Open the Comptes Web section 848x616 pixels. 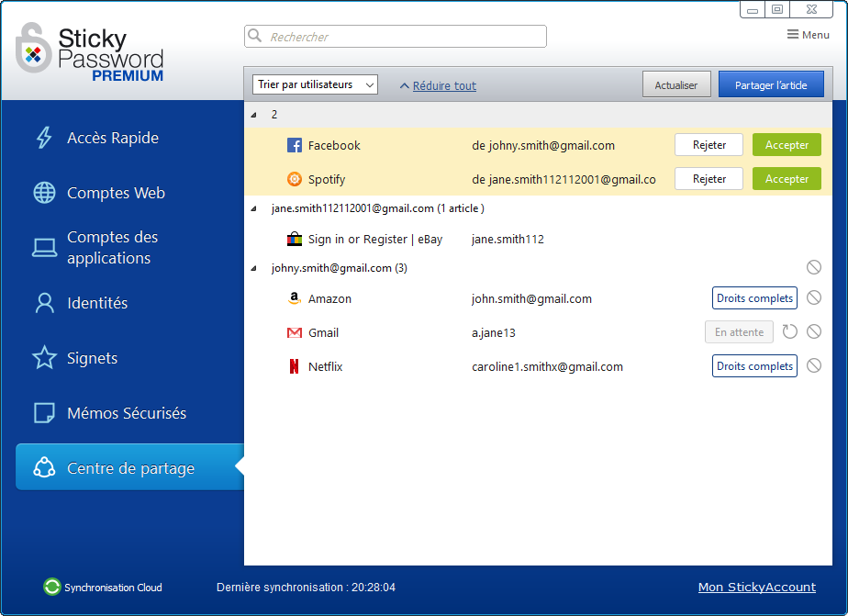tap(116, 193)
